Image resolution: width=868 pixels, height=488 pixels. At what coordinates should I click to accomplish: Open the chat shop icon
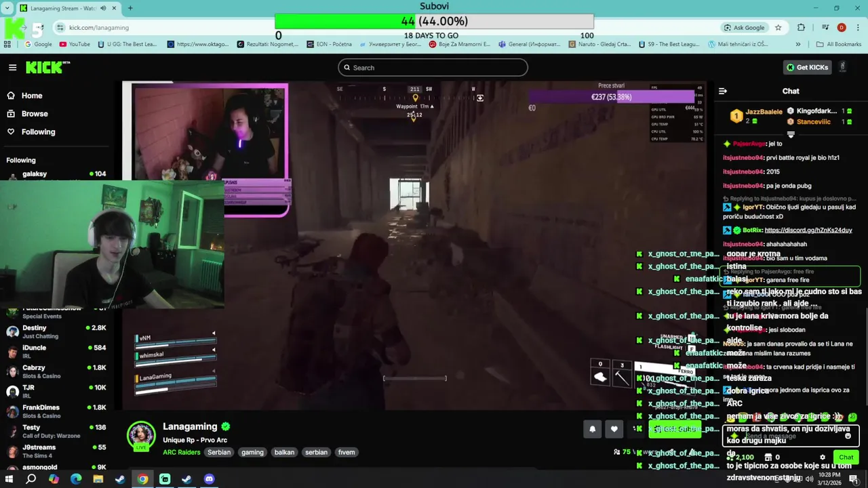coord(769,457)
